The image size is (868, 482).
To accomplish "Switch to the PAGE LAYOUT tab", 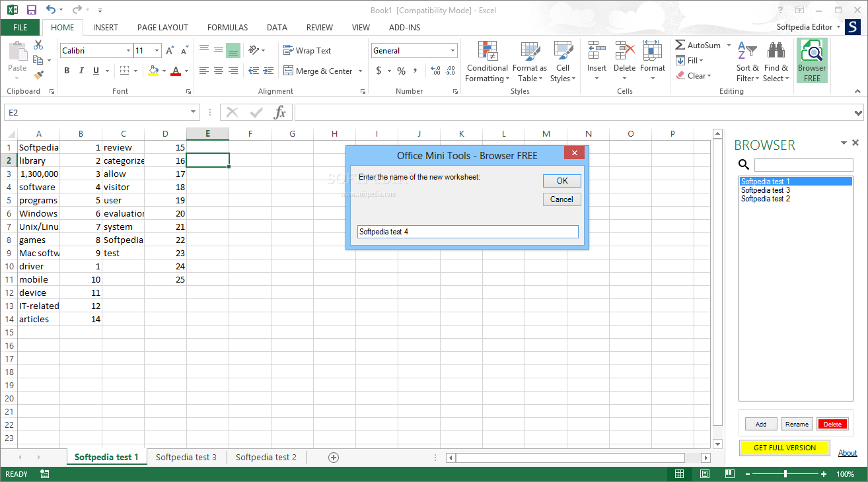I will (163, 28).
